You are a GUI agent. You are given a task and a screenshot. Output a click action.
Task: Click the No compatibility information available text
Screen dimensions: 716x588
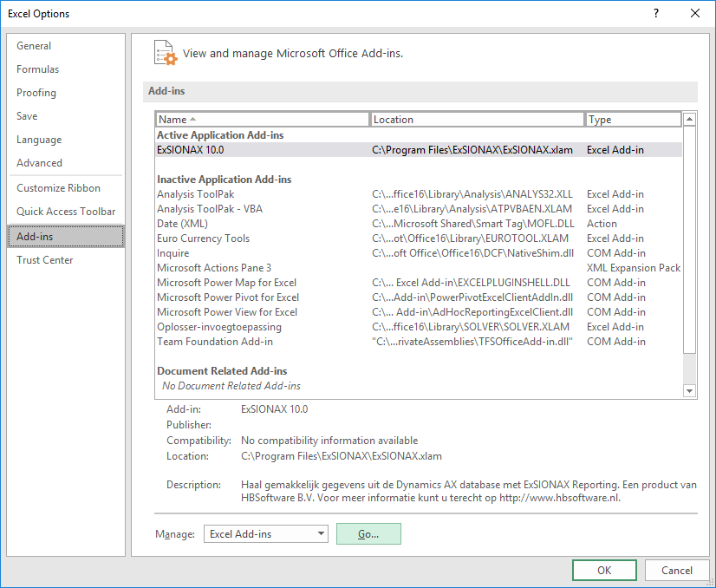(x=329, y=441)
